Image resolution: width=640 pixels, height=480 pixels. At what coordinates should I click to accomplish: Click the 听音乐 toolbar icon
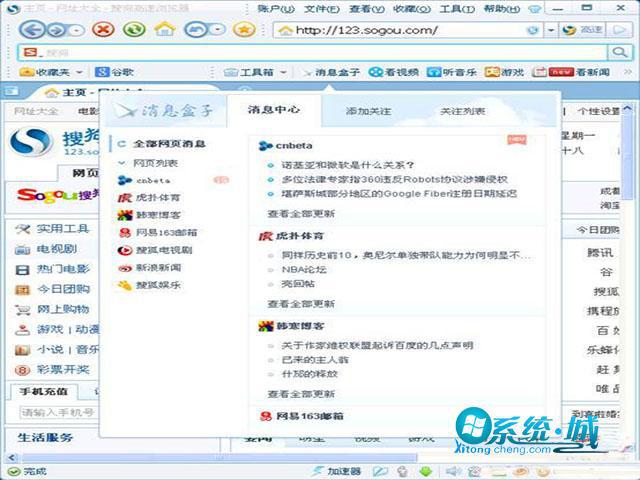click(x=451, y=73)
